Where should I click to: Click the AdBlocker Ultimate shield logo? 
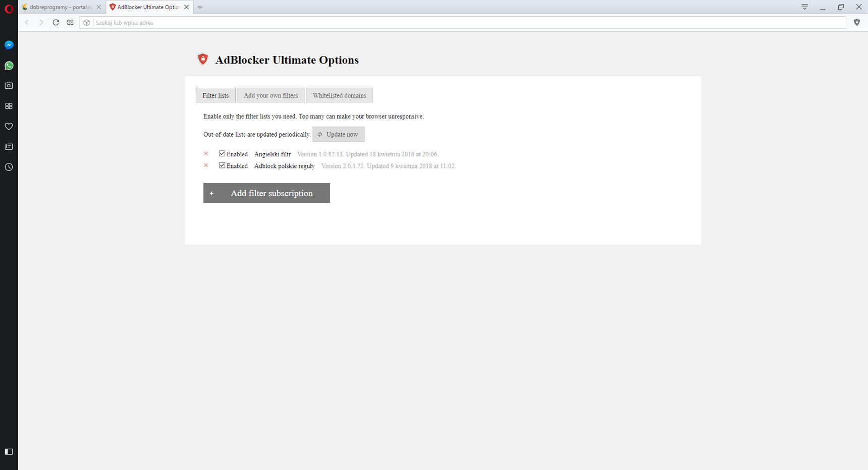202,60
